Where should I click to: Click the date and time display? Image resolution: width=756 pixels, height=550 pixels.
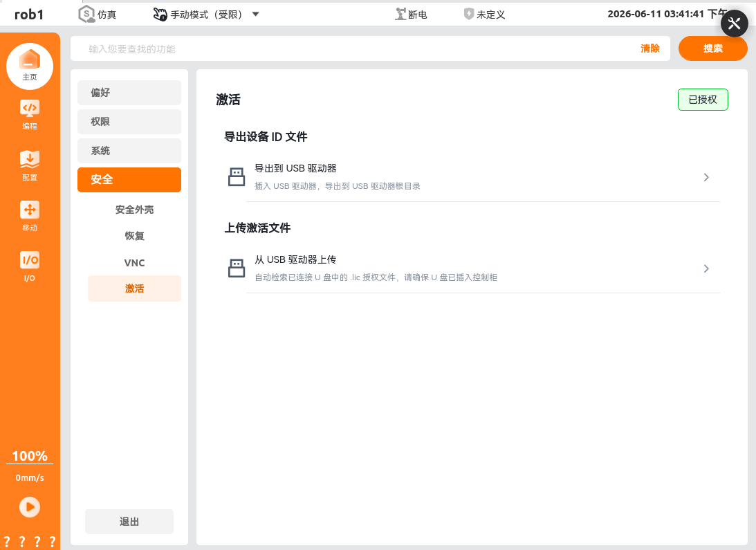pos(667,14)
